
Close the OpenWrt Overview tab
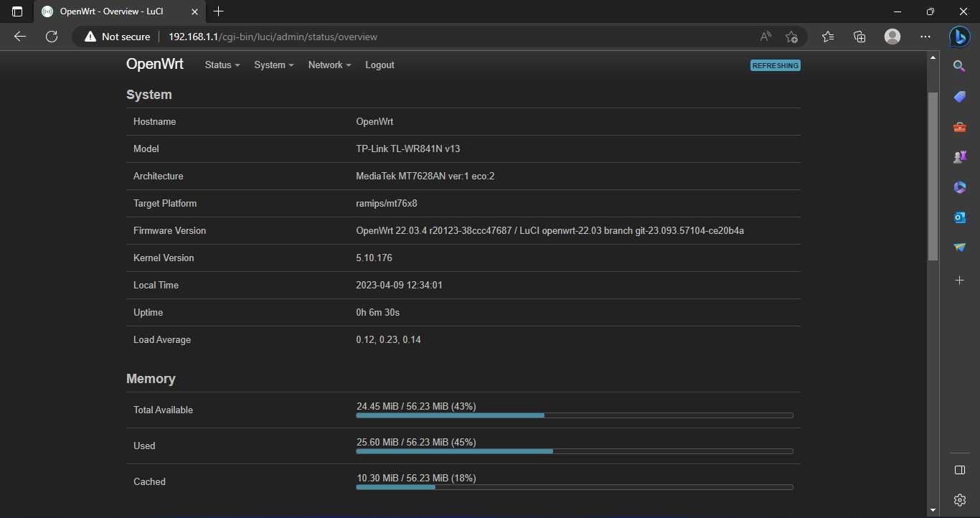pos(194,11)
